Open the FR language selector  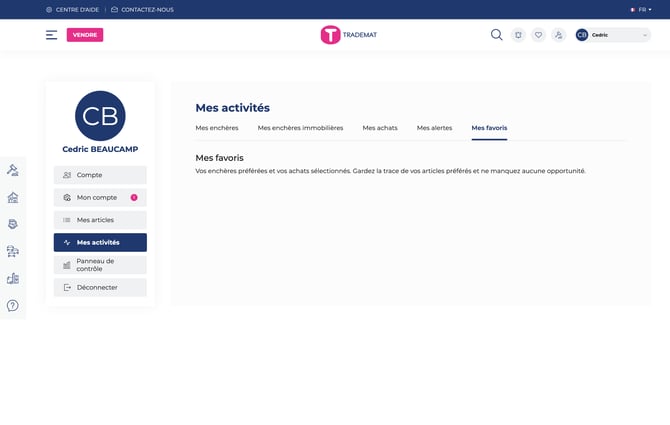coord(640,9)
